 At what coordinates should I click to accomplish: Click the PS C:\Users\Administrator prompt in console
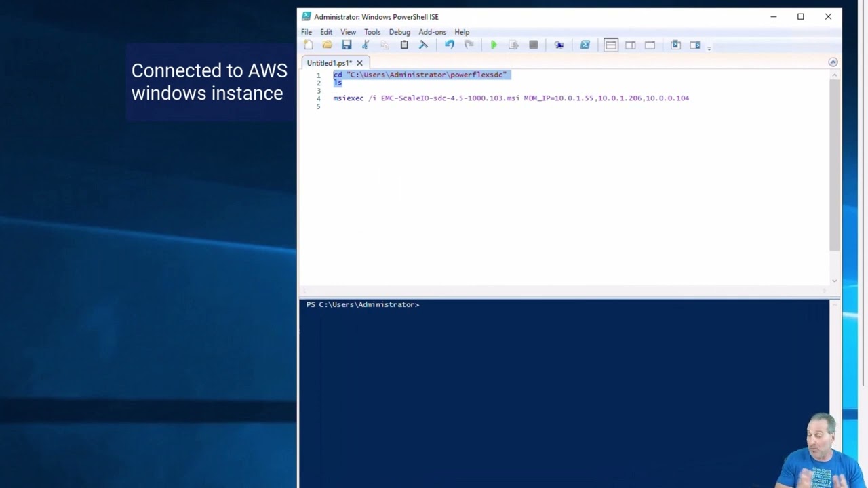363,305
